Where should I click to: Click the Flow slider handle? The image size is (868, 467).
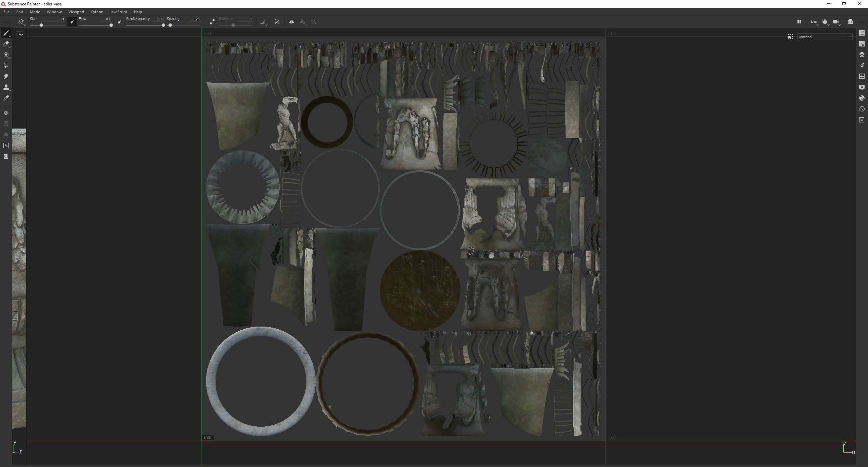[111, 25]
